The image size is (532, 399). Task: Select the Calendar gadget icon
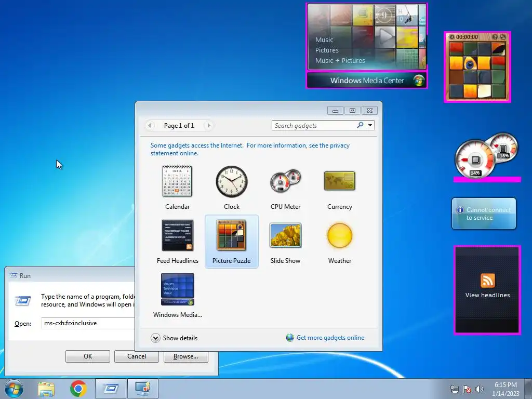(x=177, y=181)
